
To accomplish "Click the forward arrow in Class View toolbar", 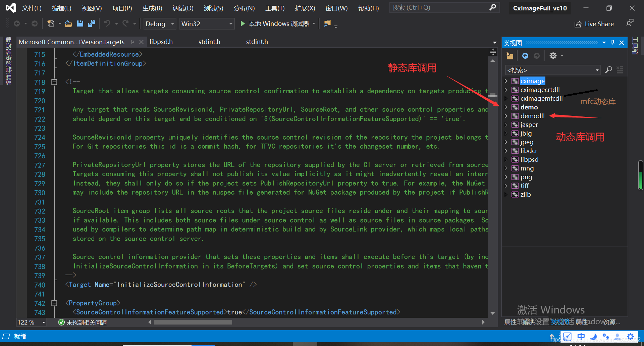I will 537,56.
